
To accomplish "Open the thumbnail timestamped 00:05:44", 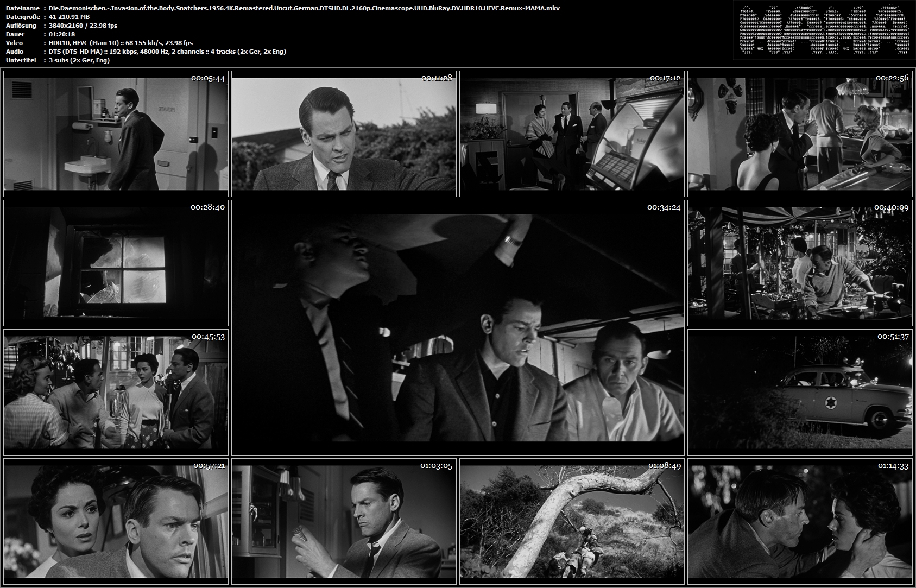I will click(116, 134).
